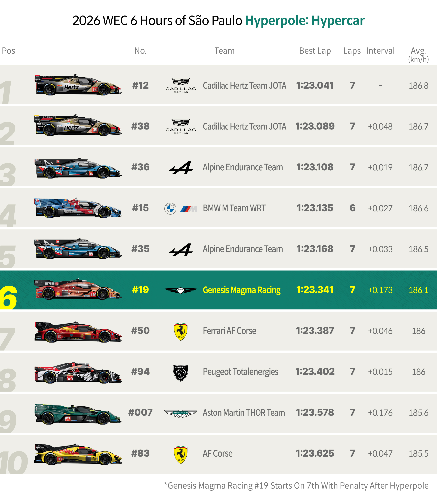Click best lap '1:23.041'
This screenshot has width=437, height=504.
tap(315, 85)
